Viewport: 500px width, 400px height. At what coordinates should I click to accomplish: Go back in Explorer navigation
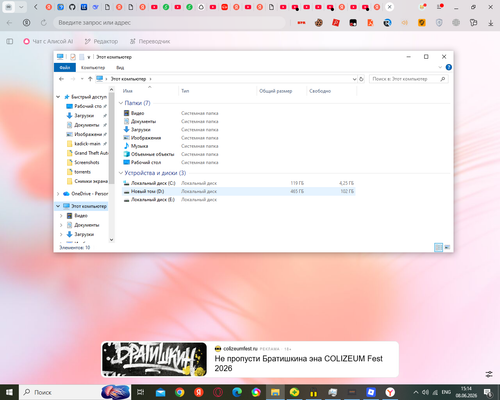pos(61,79)
